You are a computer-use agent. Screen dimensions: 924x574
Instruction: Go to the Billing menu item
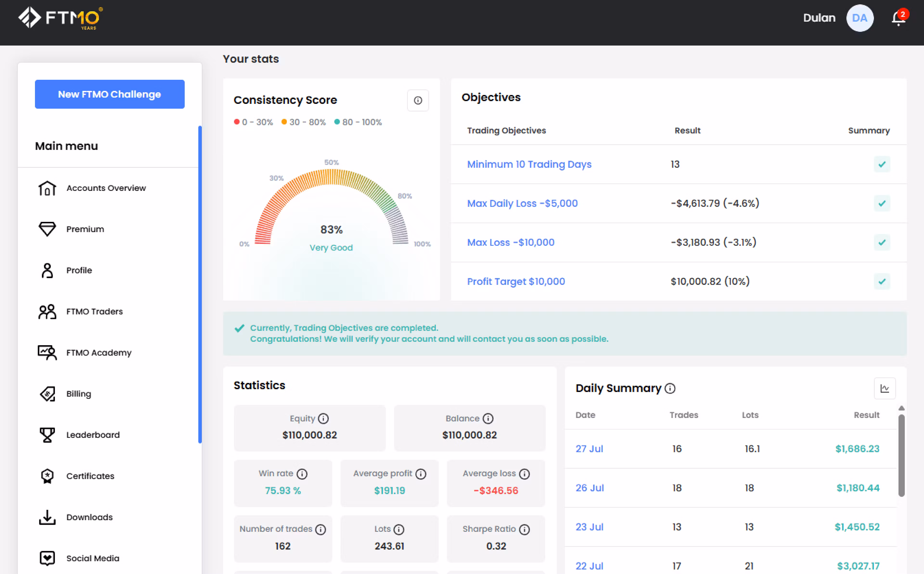click(78, 394)
